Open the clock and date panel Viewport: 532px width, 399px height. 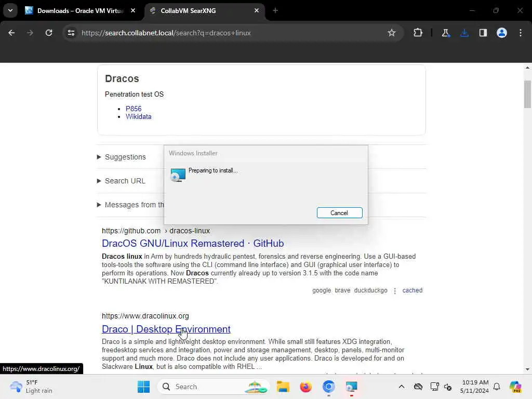click(475, 387)
